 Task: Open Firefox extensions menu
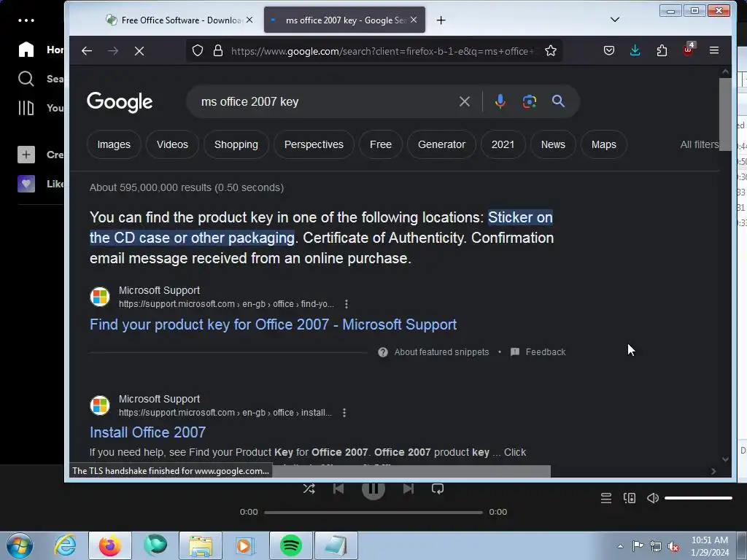tap(662, 50)
